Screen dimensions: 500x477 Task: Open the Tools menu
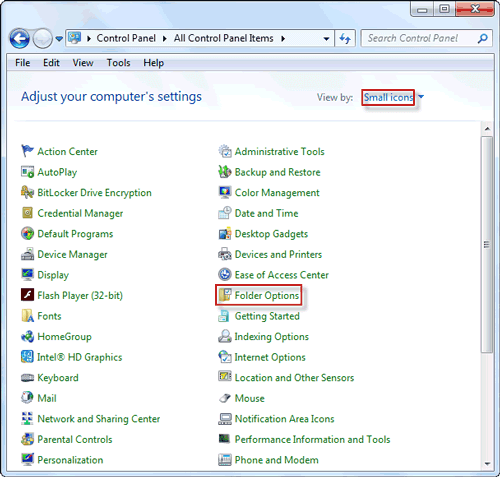tap(118, 63)
